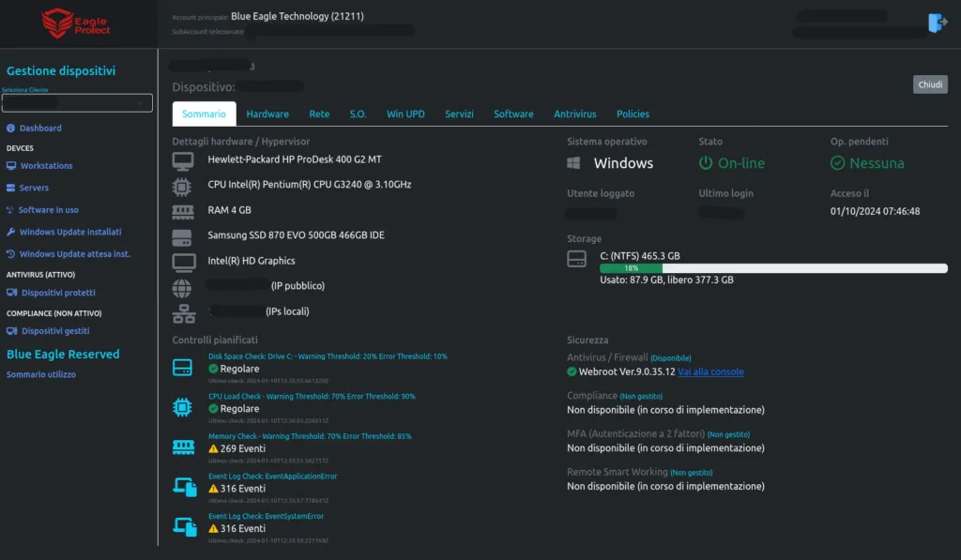Click the disk icon beside Disk Space Check

coord(182,368)
